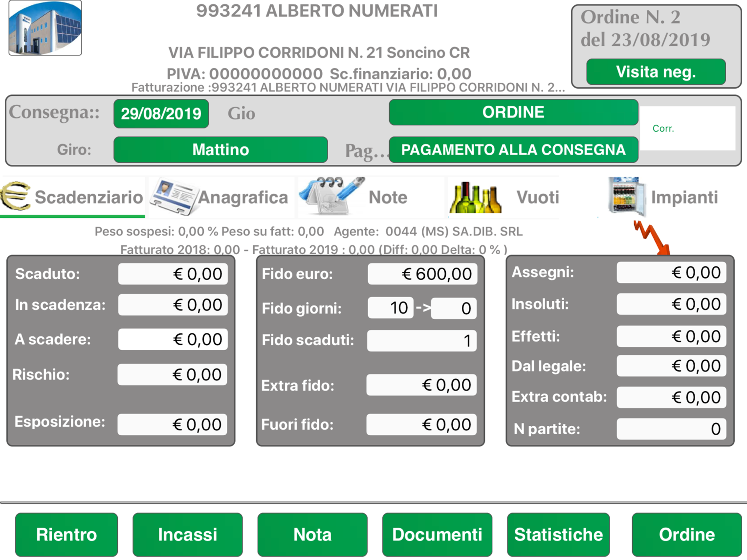Select the Rischio amount field
This screenshot has width=747, height=560.
172,375
